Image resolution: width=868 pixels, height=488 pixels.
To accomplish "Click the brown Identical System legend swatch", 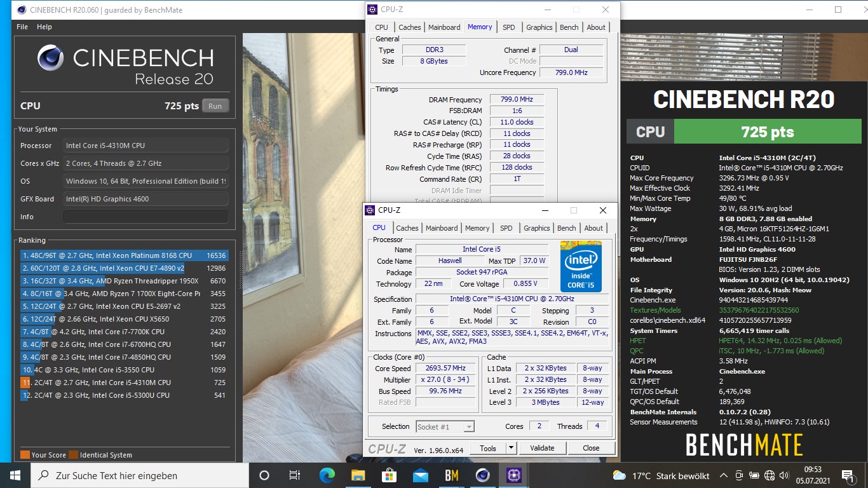I will tap(73, 455).
